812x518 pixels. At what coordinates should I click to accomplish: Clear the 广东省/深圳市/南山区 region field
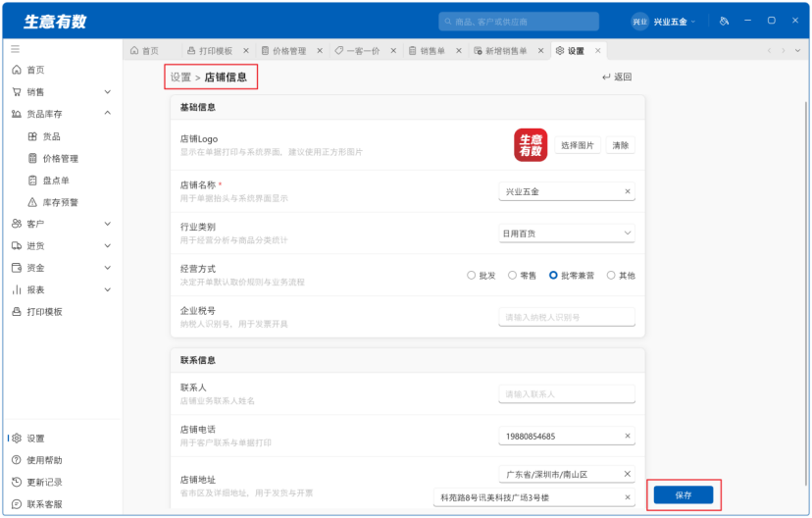pos(627,474)
